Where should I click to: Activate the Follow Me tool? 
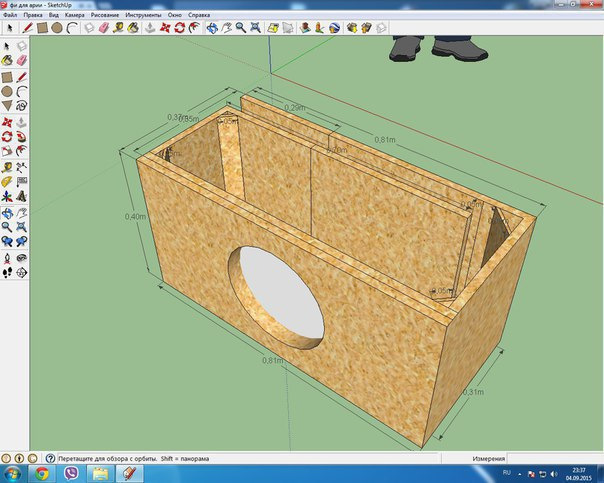pos(22,136)
